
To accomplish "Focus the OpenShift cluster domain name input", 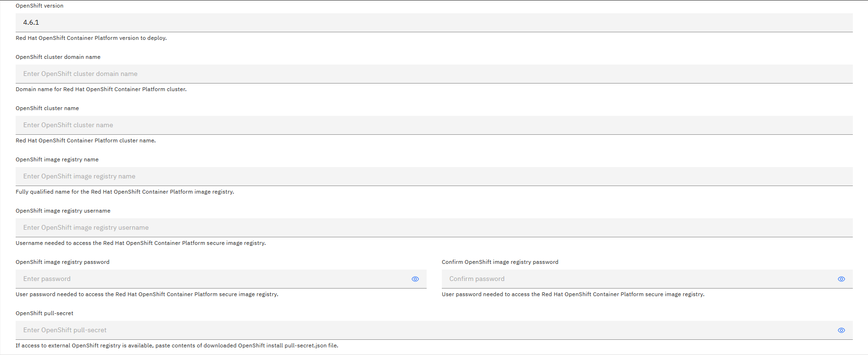I will (x=434, y=74).
